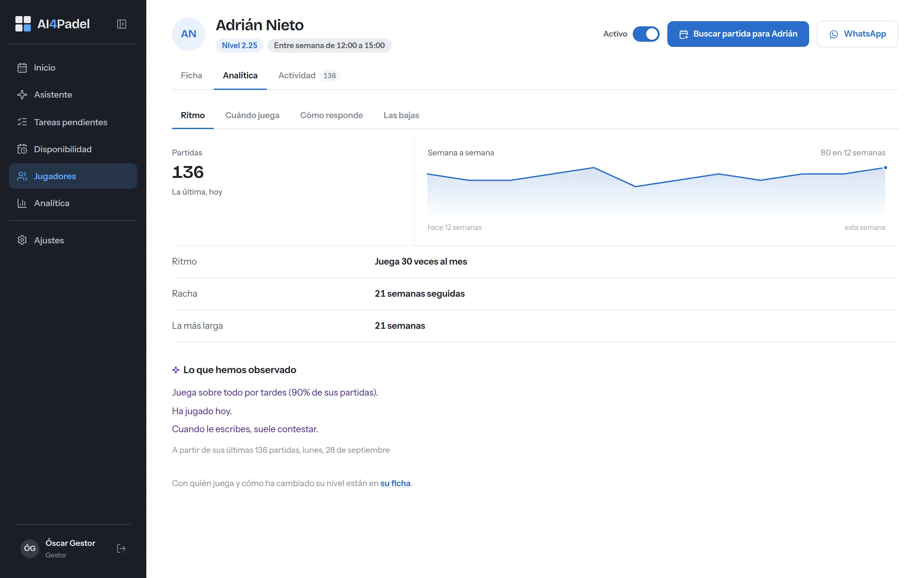Collapse the sidebar with the panel icon

point(121,24)
